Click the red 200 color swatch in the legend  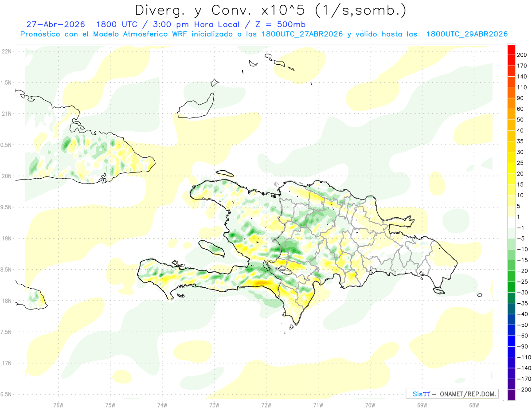tap(511, 50)
